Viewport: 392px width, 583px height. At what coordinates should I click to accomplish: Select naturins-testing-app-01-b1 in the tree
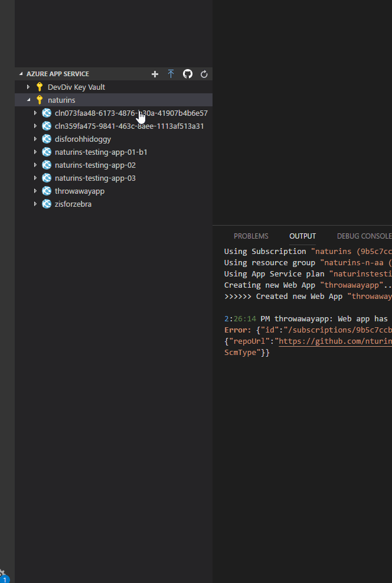[x=101, y=152]
